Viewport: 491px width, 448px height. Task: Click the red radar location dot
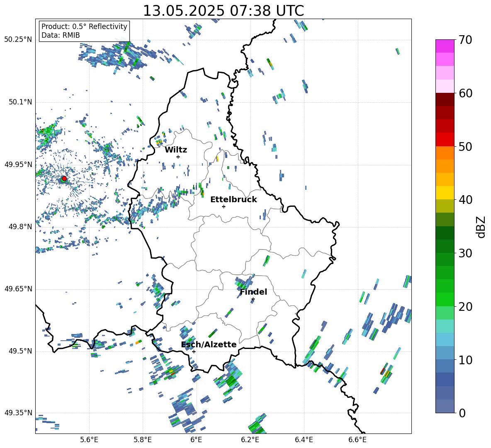(x=64, y=179)
